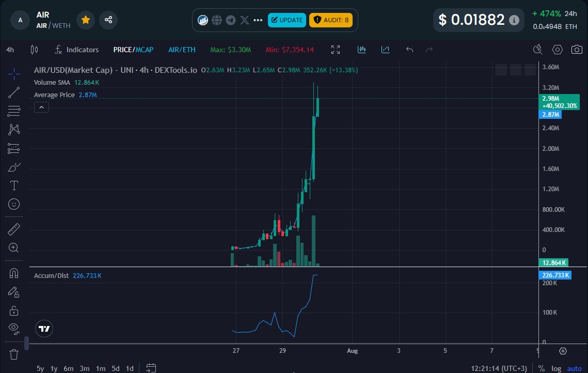The height and width of the screenshot is (373, 588).
Task: Toggle stay in drawing mode
Action: 14,292
